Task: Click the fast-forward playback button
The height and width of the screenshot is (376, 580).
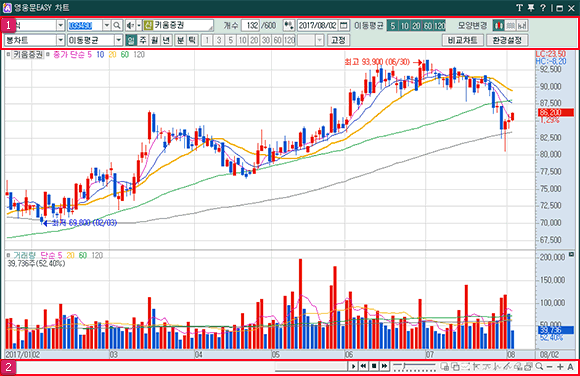Action: [385, 366]
